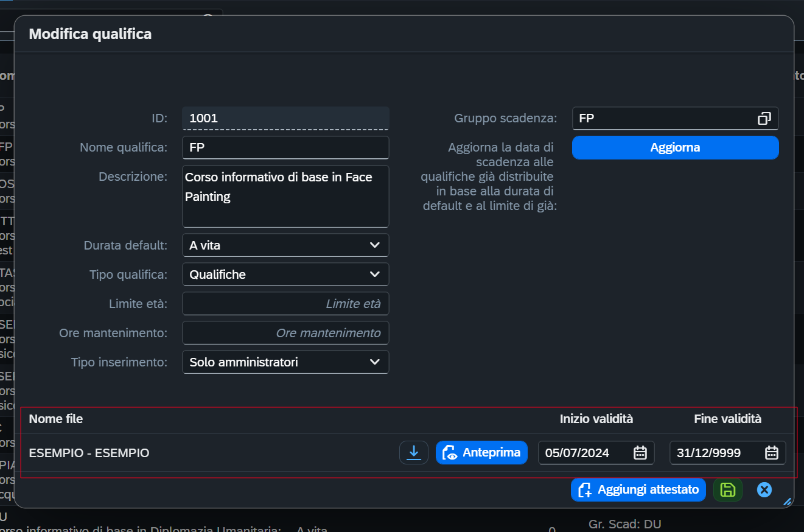This screenshot has width=804, height=532.
Task: Open calendar for Fine validità date
Action: click(771, 452)
